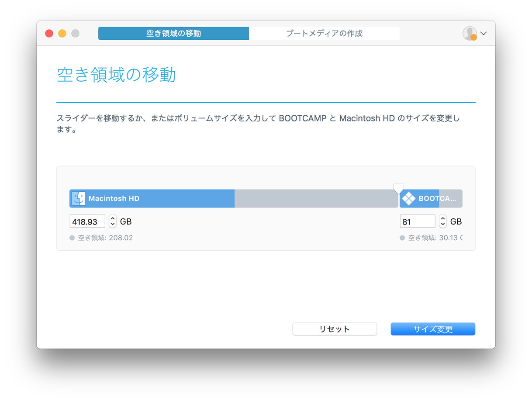The width and height of the screenshot is (532, 401).
Task: Switch to the ブートメディアの作成 tab
Action: coord(324,34)
